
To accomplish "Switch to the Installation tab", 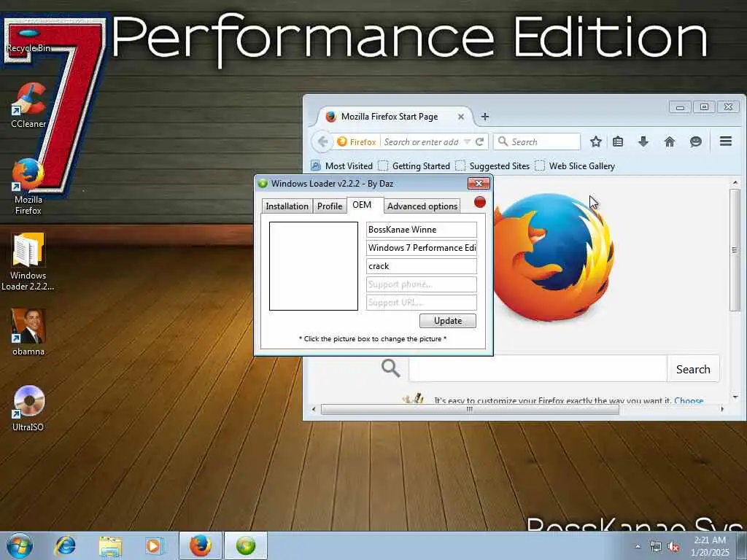I will (x=287, y=206).
